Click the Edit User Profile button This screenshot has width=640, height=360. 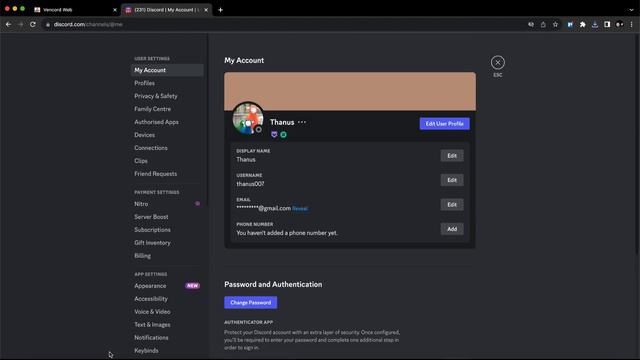point(444,124)
